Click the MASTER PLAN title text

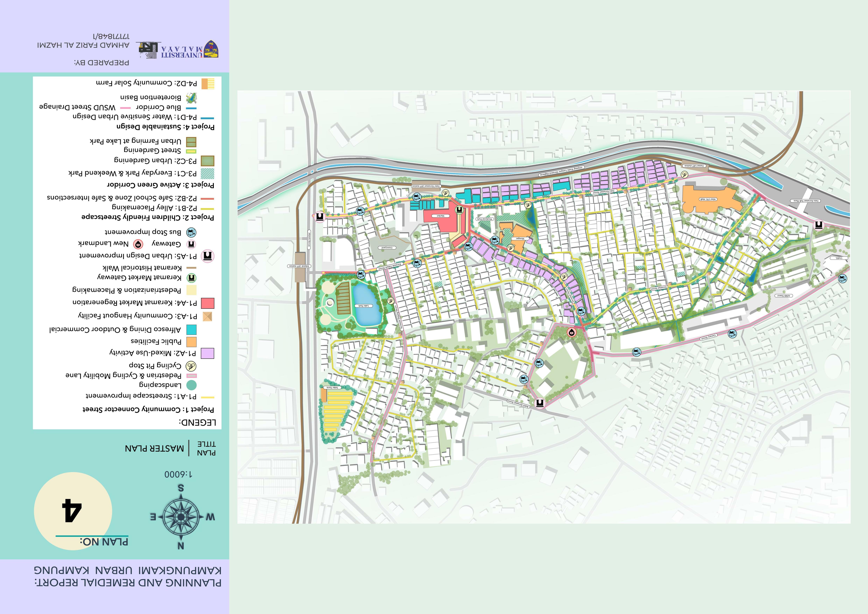pyautogui.click(x=154, y=448)
